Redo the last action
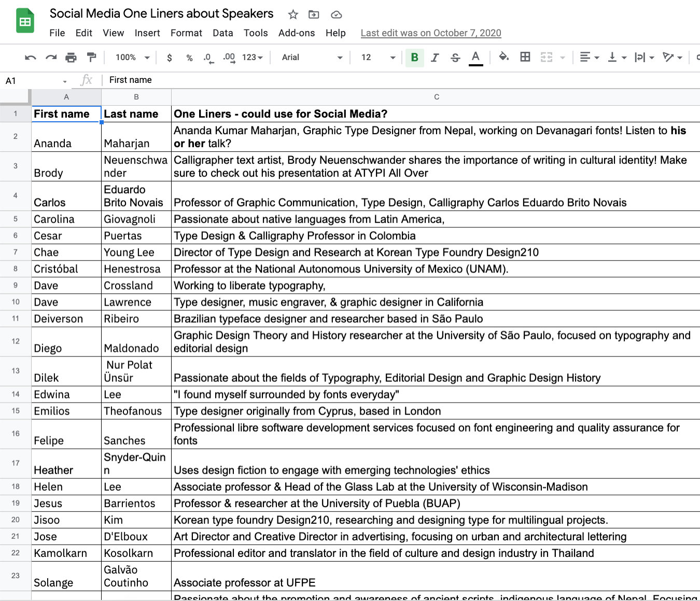 pos(51,58)
